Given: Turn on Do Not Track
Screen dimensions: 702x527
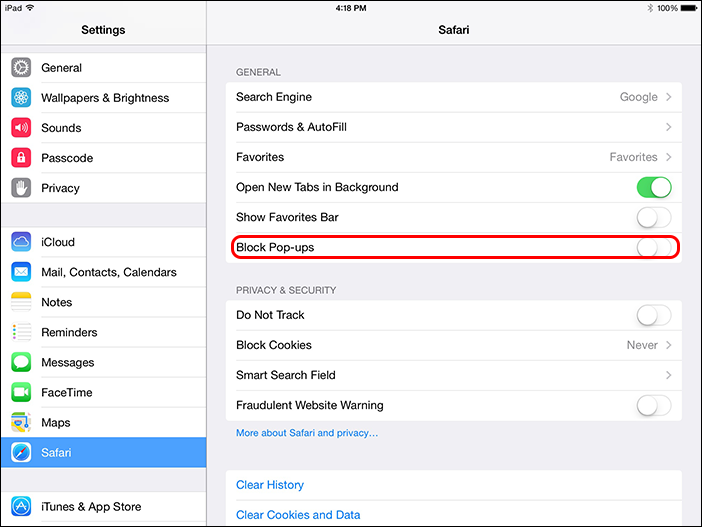Looking at the screenshot, I should [653, 315].
